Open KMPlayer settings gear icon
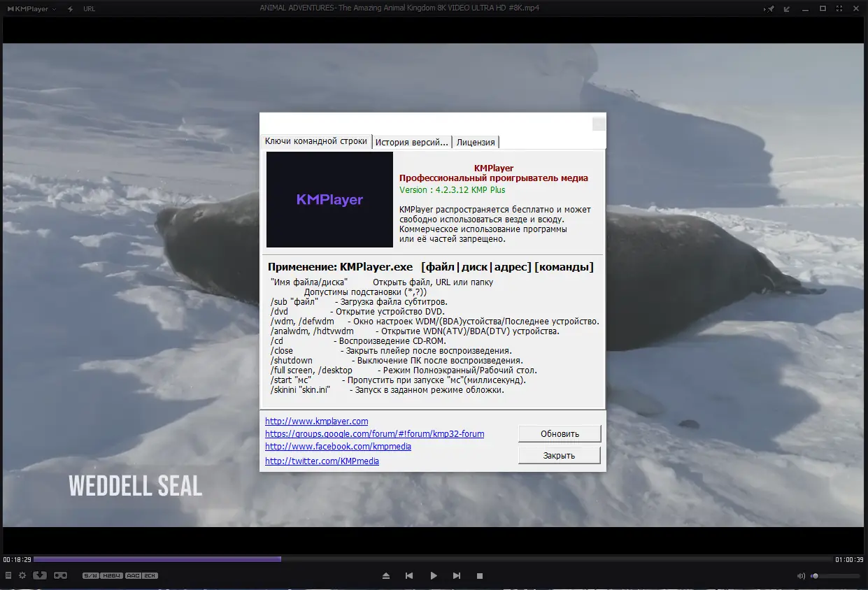The image size is (868, 590). point(22,575)
